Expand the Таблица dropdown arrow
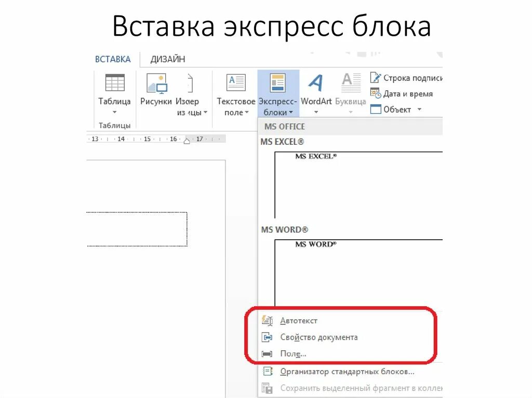 [x=115, y=112]
